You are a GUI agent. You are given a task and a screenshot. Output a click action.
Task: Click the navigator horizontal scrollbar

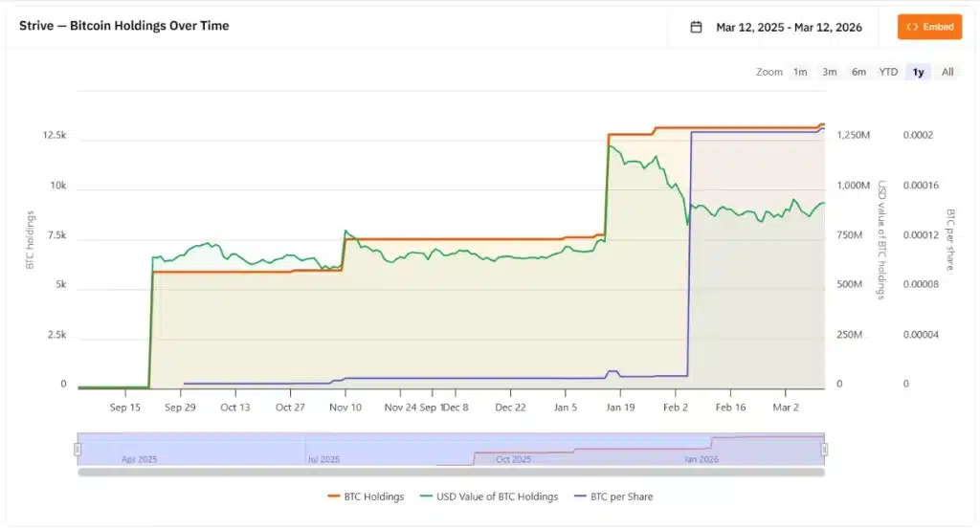451,473
